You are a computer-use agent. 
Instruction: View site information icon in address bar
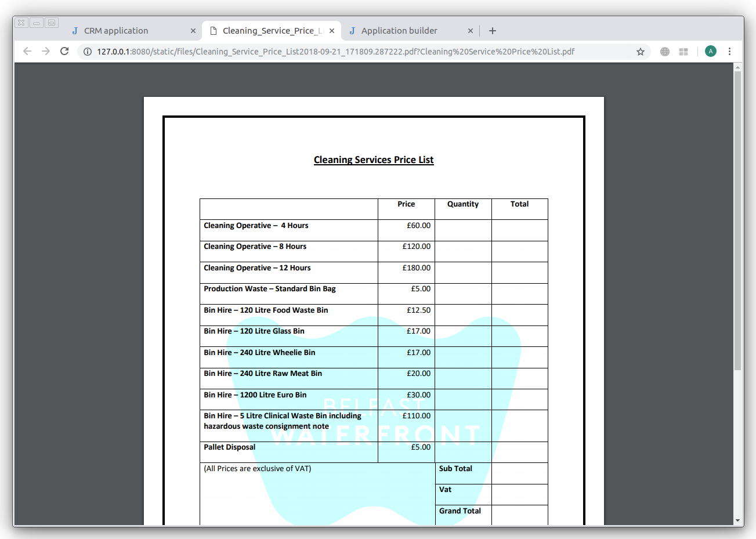click(x=88, y=52)
